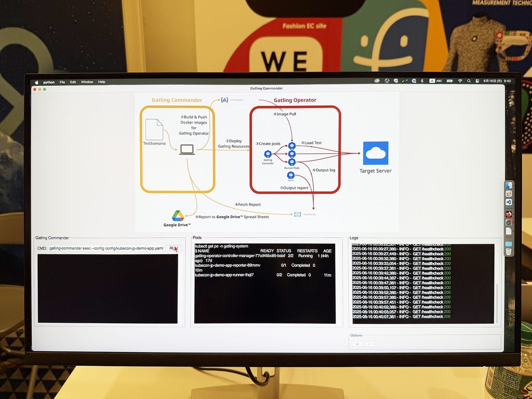The image size is (532, 399).
Task: Open the Help menu
Action: [102, 82]
